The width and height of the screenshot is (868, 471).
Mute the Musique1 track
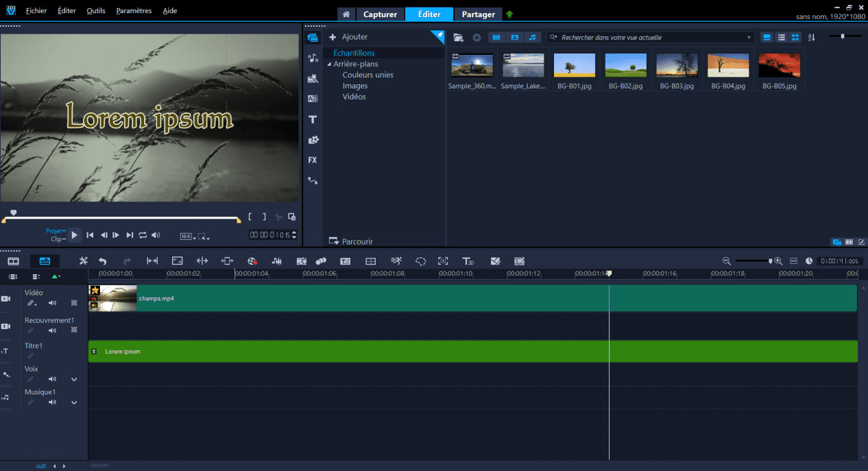(52, 402)
